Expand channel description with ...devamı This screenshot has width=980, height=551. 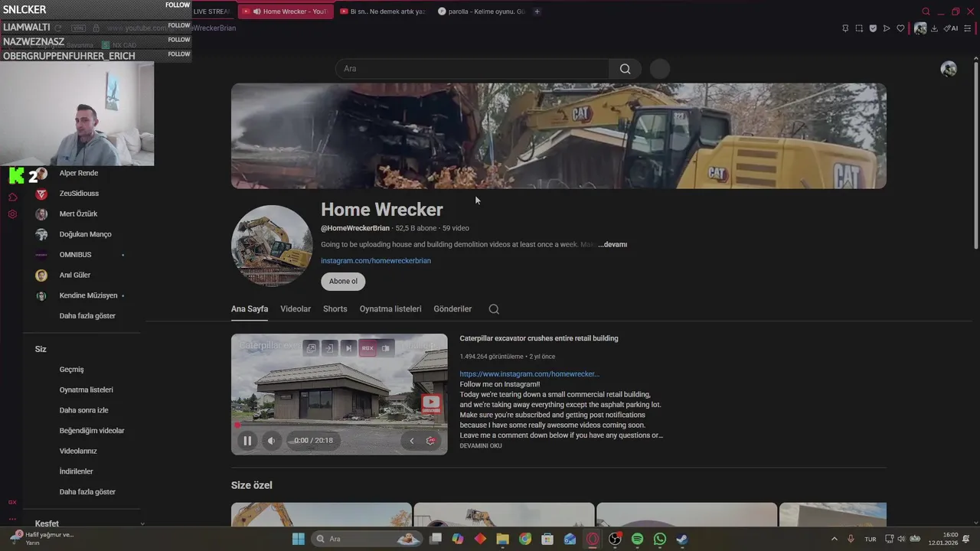pos(612,245)
